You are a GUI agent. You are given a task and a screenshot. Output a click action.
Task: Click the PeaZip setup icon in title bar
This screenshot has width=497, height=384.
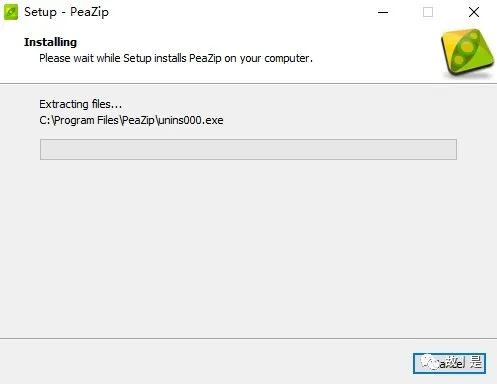[11, 12]
